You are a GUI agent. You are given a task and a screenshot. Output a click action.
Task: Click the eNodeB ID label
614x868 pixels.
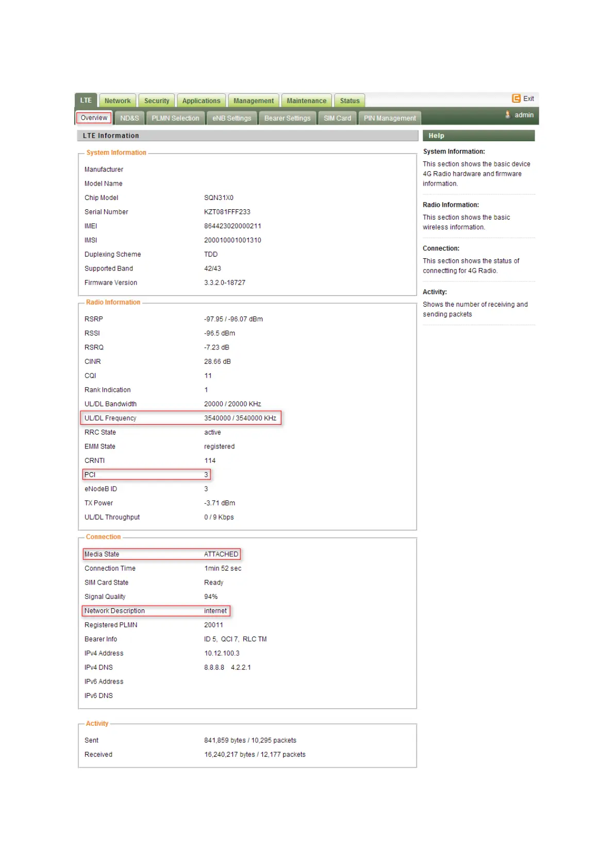coord(101,489)
